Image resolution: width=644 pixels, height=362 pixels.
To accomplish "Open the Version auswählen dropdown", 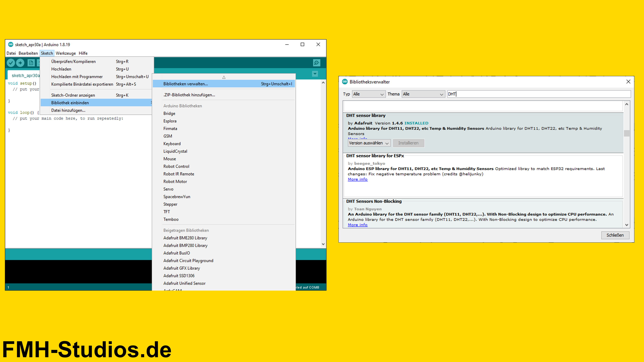I will [x=369, y=143].
